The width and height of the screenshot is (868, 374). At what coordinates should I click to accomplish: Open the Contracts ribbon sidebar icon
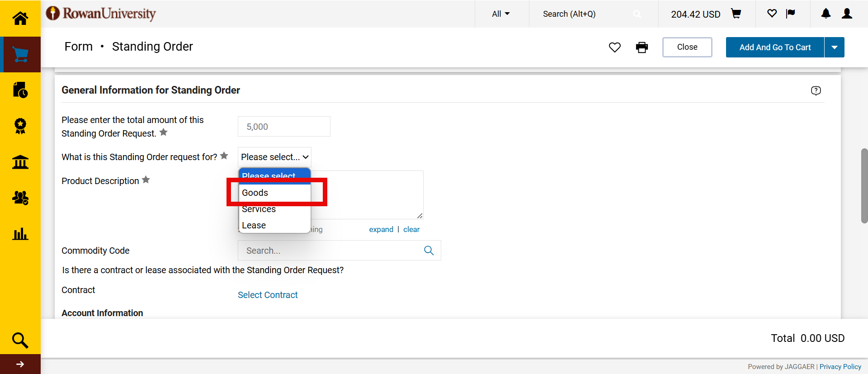tap(20, 126)
